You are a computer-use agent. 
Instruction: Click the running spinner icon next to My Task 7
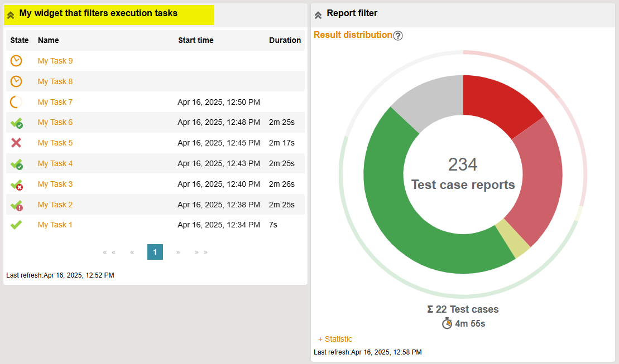pyautogui.click(x=16, y=102)
